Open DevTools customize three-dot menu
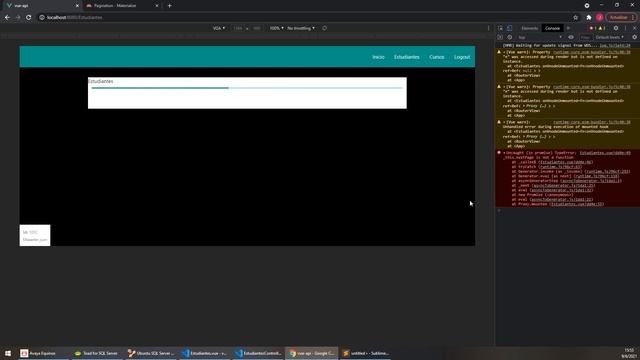Viewport: 640px width, 360px height. tap(625, 28)
